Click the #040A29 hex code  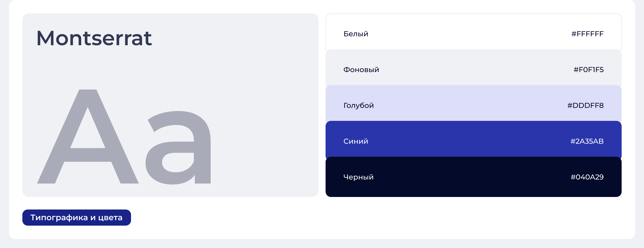coord(587,177)
